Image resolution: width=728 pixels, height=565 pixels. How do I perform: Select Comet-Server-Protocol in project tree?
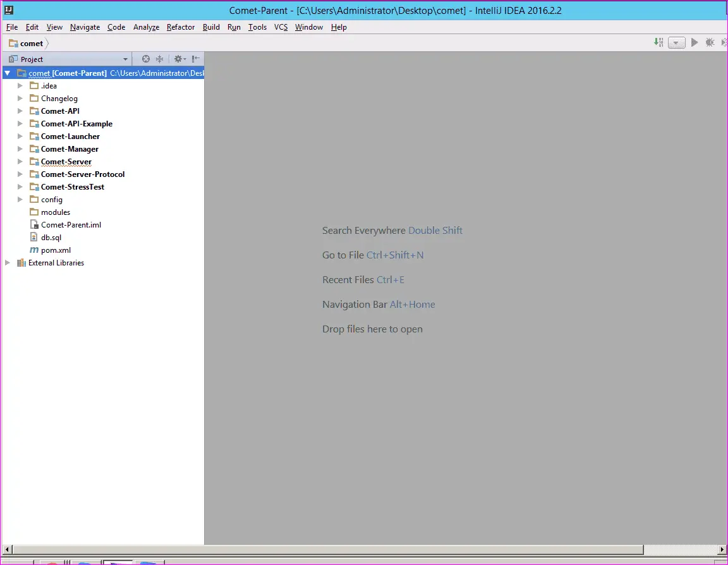tap(83, 174)
